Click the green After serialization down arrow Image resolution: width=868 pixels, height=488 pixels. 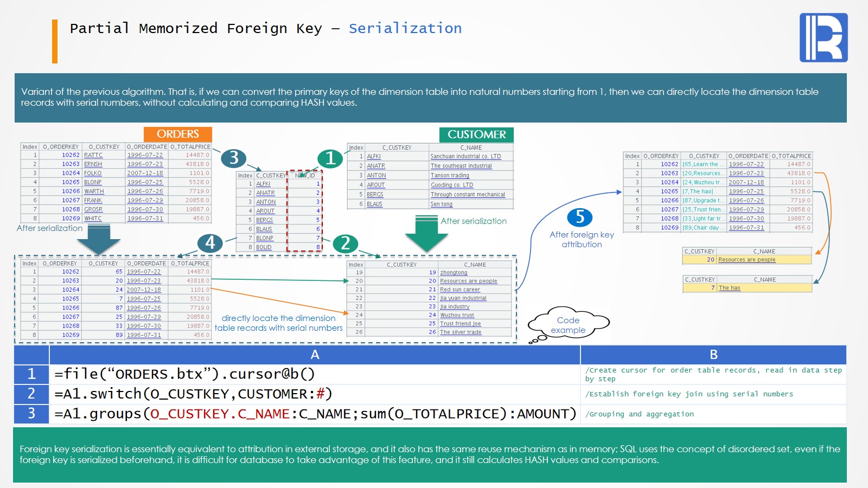(x=426, y=233)
